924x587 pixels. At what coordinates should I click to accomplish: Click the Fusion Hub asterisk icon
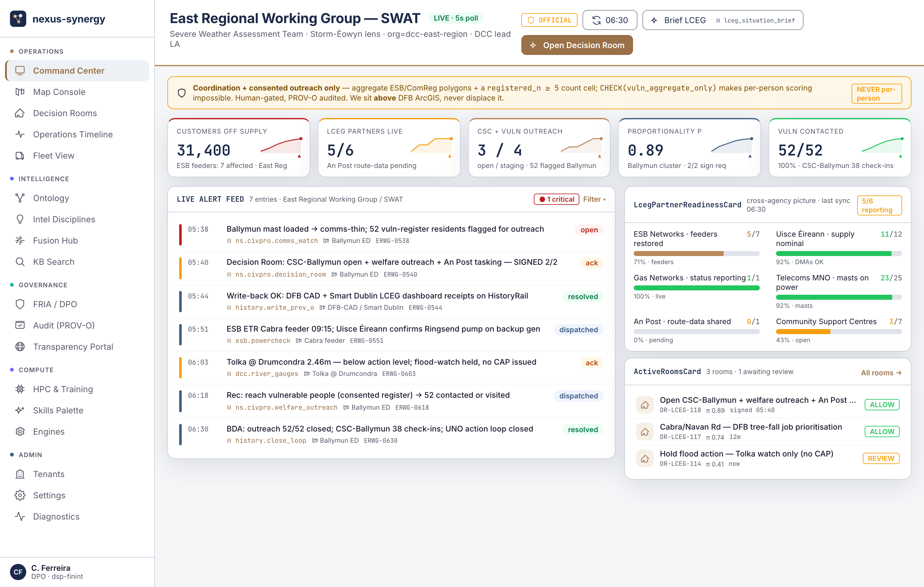click(20, 240)
